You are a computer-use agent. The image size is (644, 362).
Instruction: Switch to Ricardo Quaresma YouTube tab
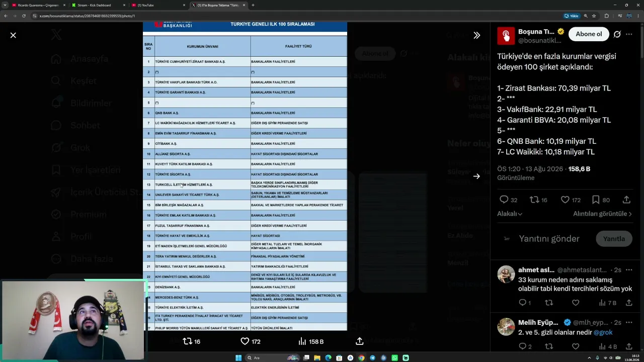(x=38, y=5)
